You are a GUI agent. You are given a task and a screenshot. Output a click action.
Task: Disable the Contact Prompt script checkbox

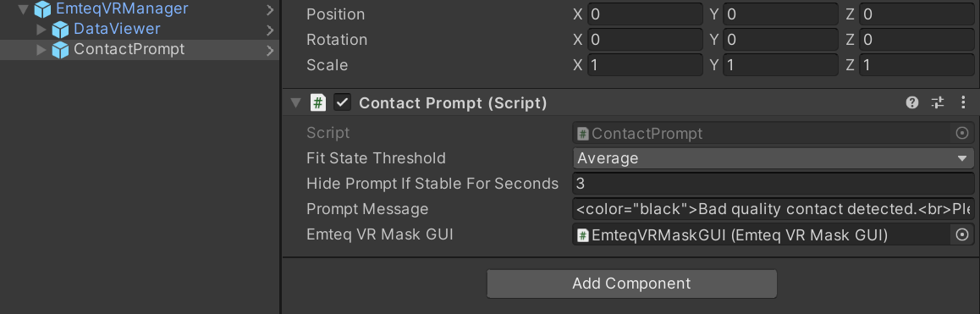(x=343, y=103)
